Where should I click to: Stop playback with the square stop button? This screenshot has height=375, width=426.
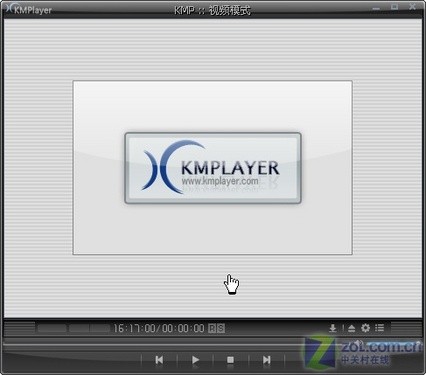point(230,360)
